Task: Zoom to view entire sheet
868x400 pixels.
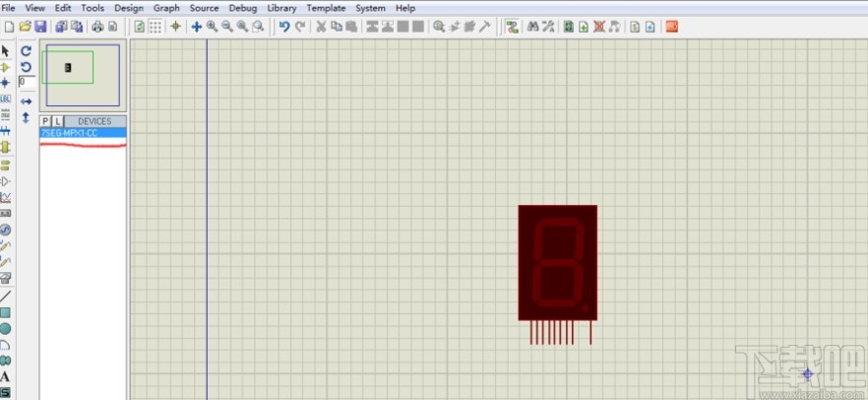Action: tap(242, 27)
